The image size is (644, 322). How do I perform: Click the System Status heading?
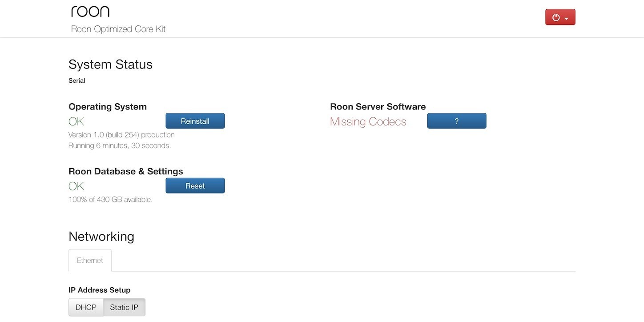pos(110,64)
